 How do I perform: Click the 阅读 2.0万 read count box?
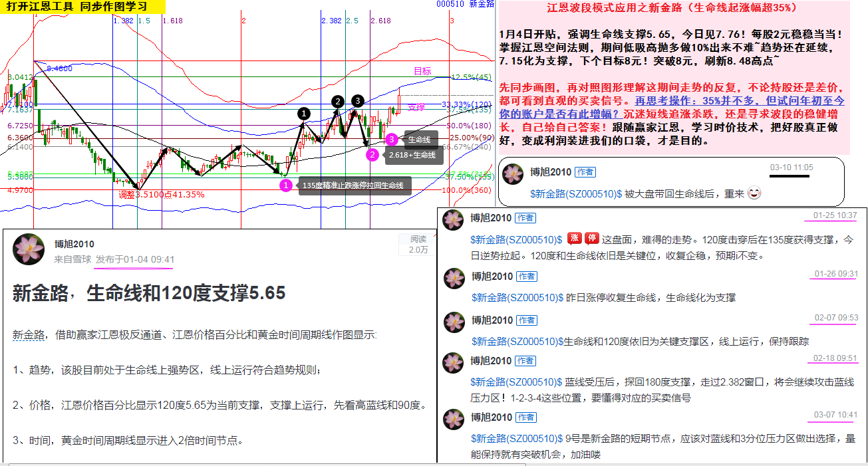pyautogui.click(x=418, y=245)
